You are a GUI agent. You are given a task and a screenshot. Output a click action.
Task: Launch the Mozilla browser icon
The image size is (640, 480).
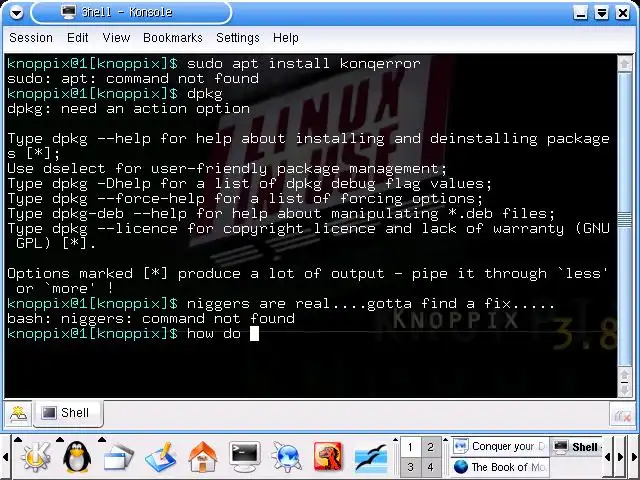[x=328, y=457]
